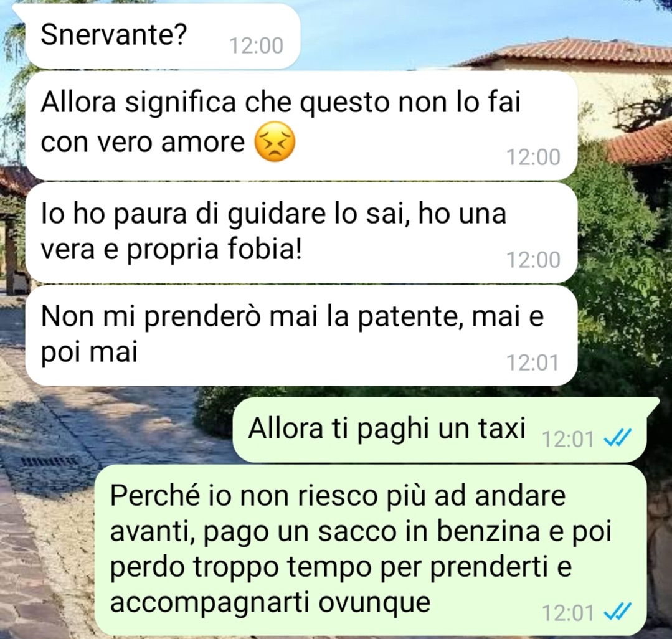672x639 pixels.
Task: Tap the 12:00 timestamp on 'Snervante?'
Action: pyautogui.click(x=257, y=46)
